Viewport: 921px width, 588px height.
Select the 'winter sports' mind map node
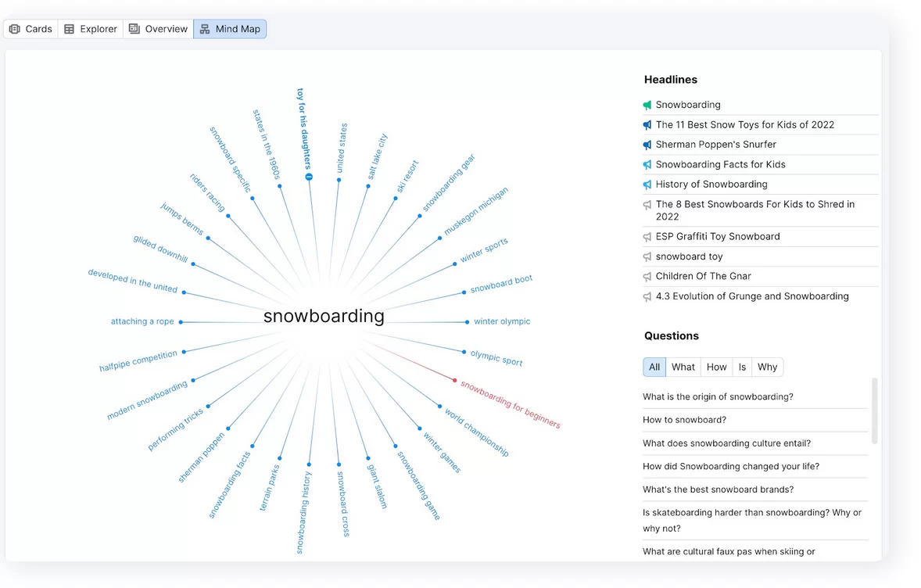point(484,250)
